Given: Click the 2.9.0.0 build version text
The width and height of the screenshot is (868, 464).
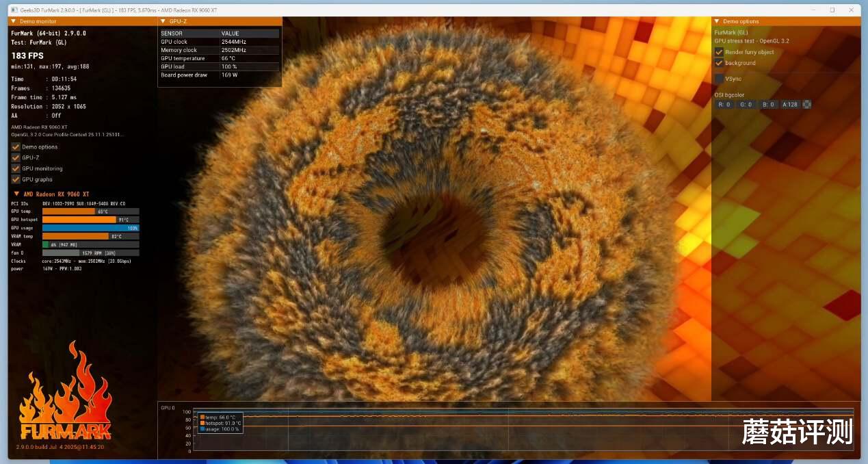Looking at the screenshot, I should point(60,447).
